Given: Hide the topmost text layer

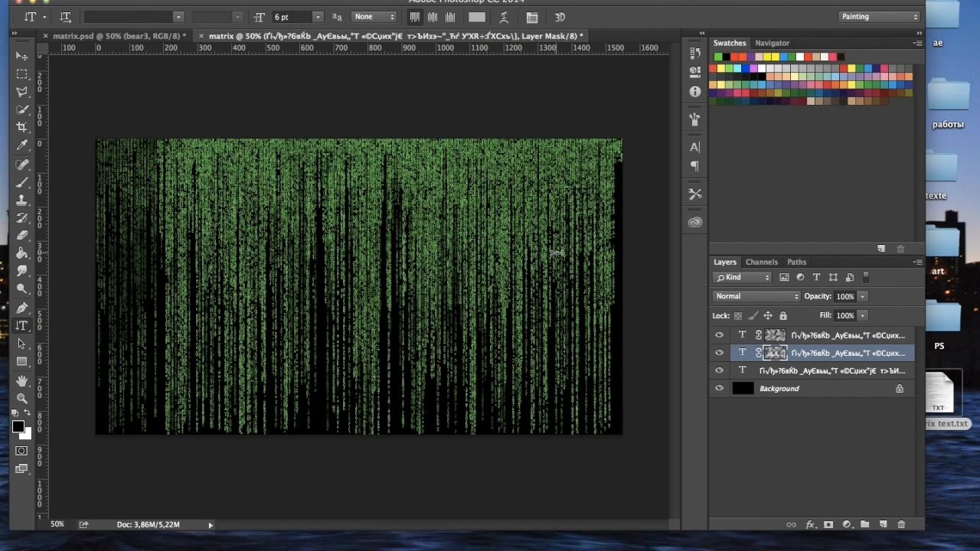Looking at the screenshot, I should tap(719, 335).
